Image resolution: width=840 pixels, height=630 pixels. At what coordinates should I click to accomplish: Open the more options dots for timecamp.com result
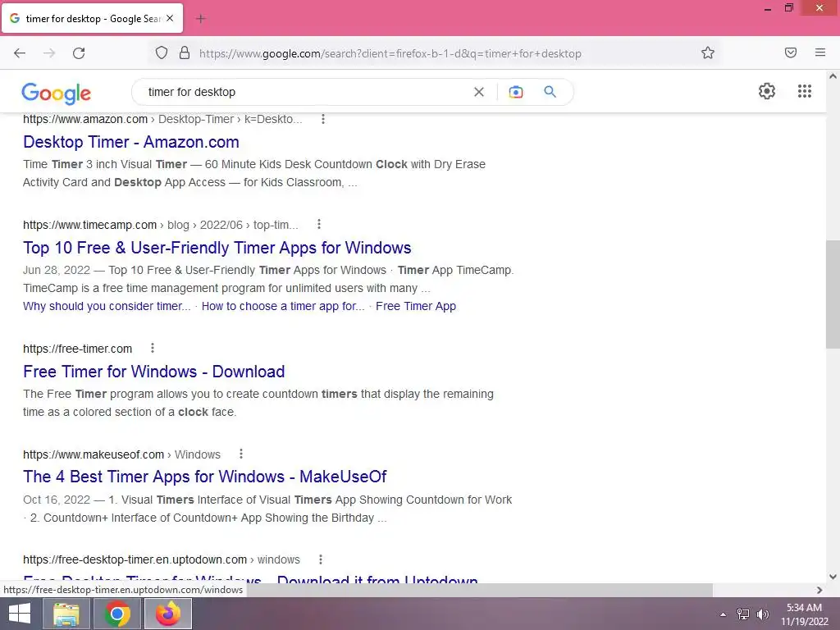(x=319, y=224)
